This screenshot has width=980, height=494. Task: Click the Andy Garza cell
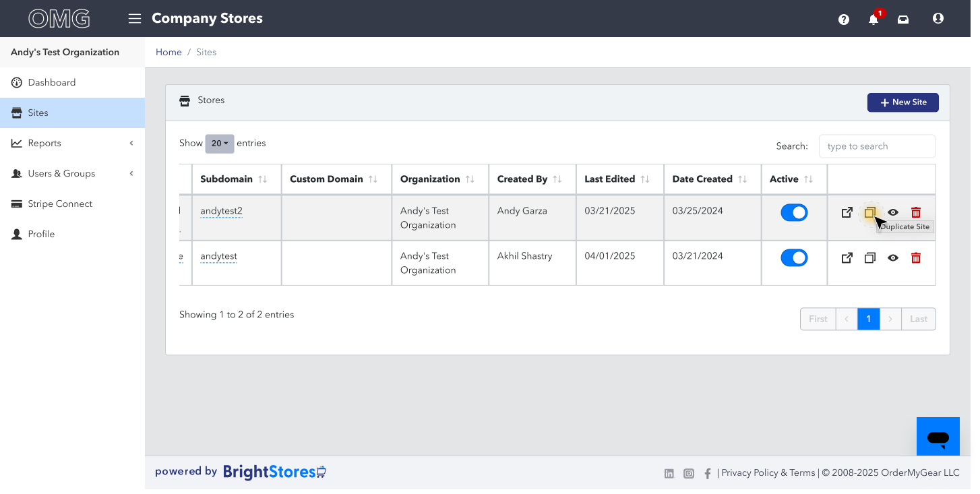coord(532,218)
